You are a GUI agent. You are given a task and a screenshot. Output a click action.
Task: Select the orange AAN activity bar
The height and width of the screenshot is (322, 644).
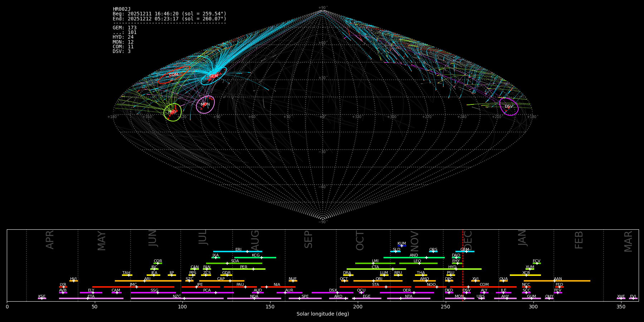[x=572, y=281]
